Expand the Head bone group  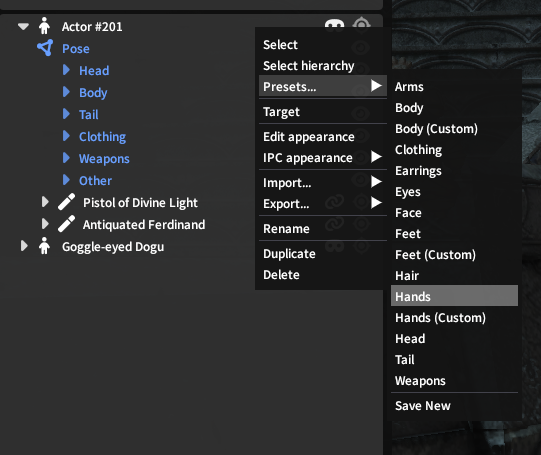(x=66, y=70)
